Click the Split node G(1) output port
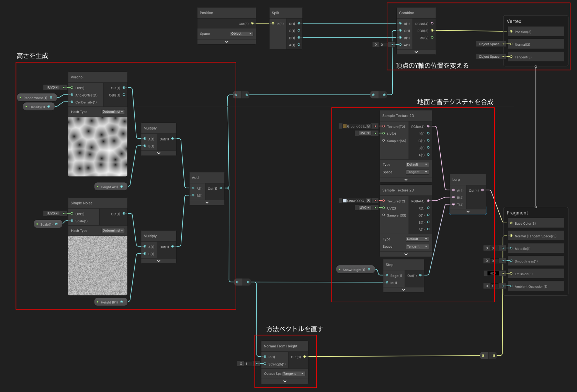The width and height of the screenshot is (577, 392). coord(299,31)
